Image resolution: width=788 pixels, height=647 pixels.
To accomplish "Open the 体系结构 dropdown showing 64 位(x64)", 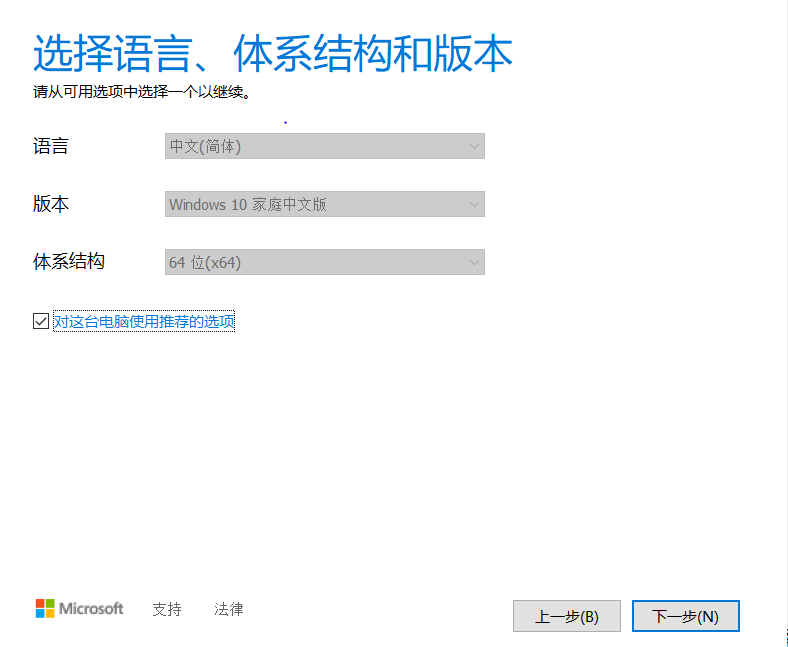I will (x=325, y=262).
